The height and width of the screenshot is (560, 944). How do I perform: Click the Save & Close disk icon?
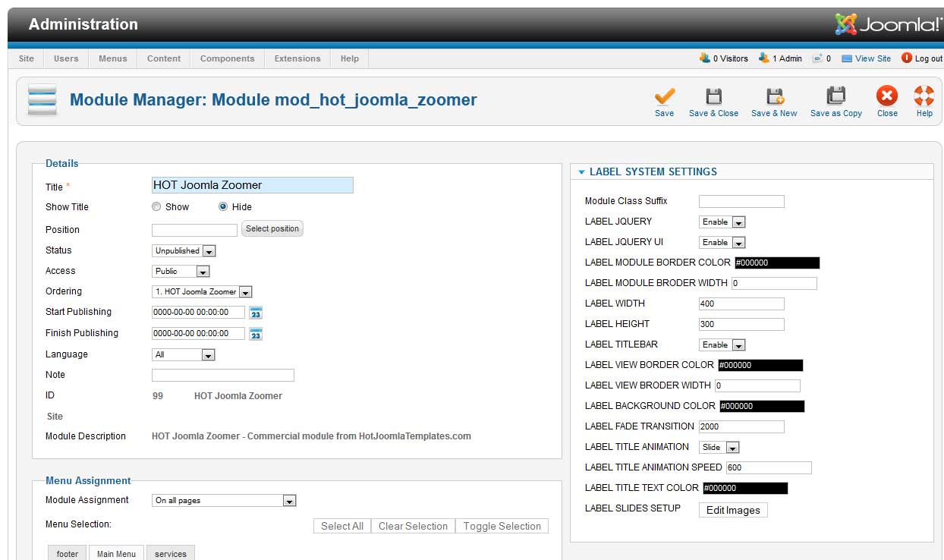coord(713,96)
